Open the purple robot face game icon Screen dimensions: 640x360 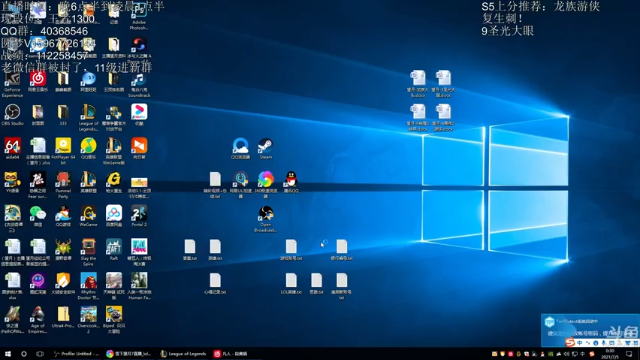[x=38, y=284]
